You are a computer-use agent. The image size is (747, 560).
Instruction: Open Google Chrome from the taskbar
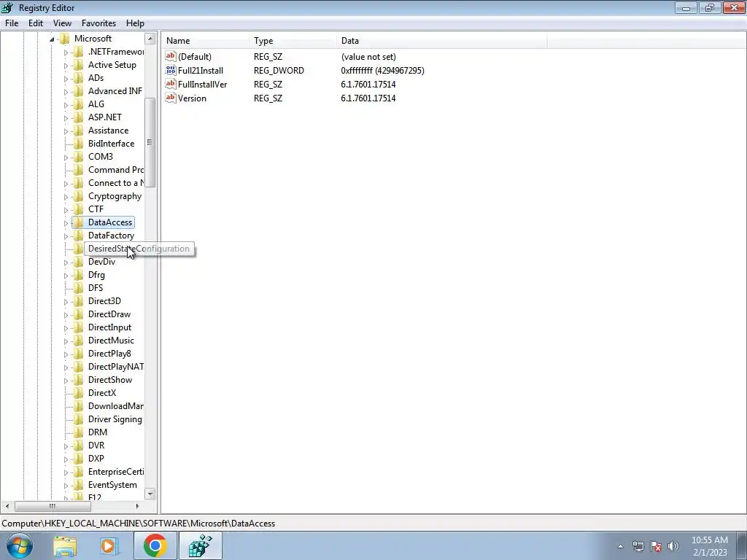(x=155, y=545)
